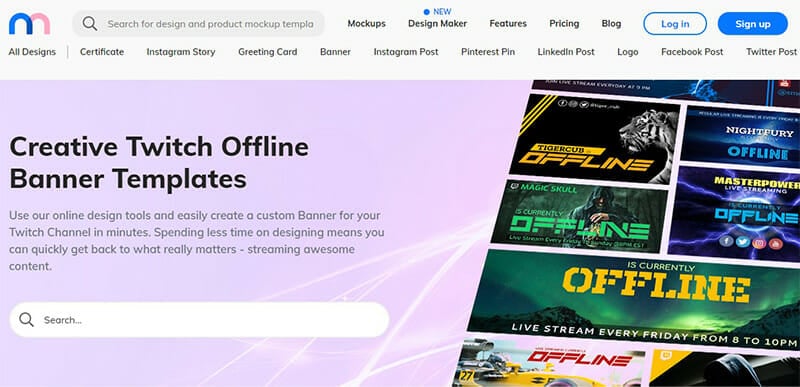Viewport: 800px width, 387px height.
Task: Select the Facebook Post category
Action: click(x=692, y=51)
